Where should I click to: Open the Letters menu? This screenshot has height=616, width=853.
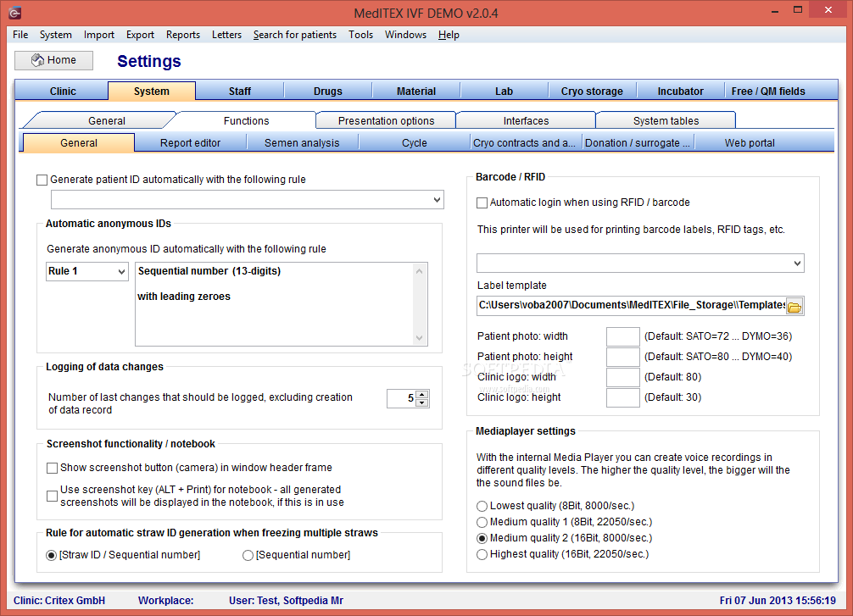pos(226,35)
